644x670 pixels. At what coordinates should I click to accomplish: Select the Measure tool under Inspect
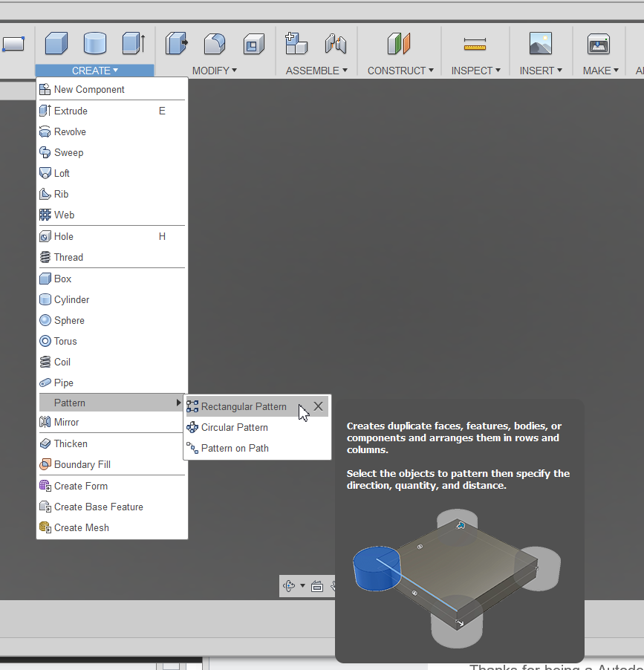(x=475, y=44)
